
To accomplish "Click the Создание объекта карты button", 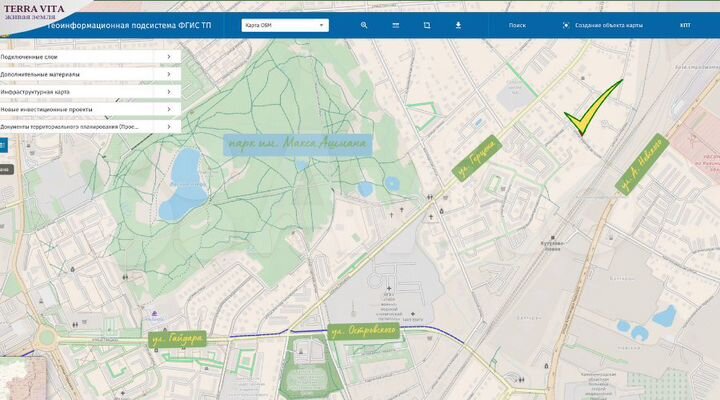I will click(608, 25).
